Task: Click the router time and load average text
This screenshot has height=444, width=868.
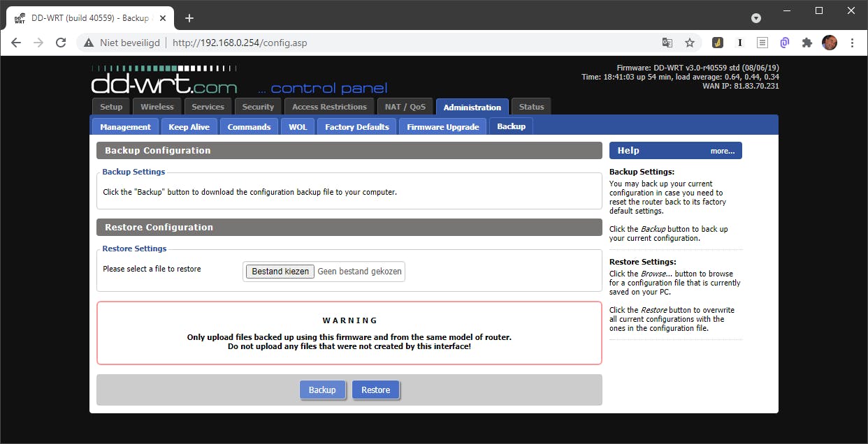Action: (680, 77)
